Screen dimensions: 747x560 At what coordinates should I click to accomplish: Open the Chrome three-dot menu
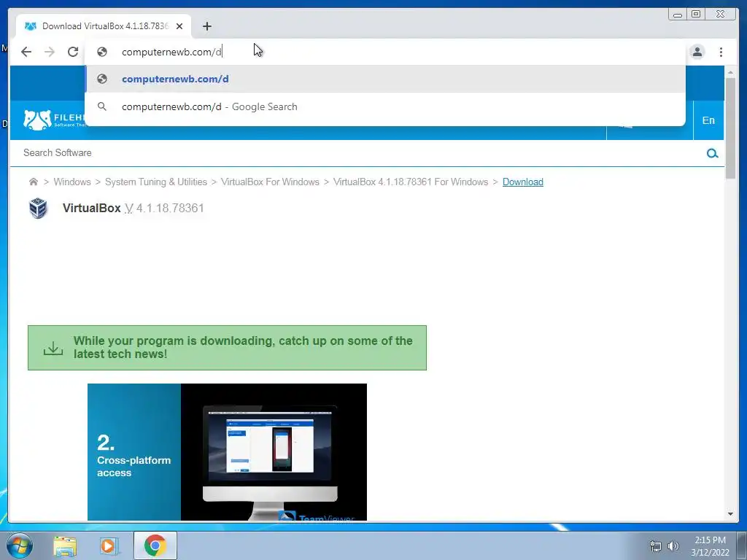(721, 52)
